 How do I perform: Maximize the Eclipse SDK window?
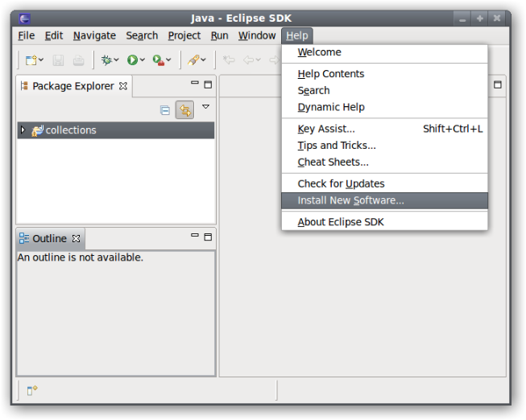(x=480, y=19)
